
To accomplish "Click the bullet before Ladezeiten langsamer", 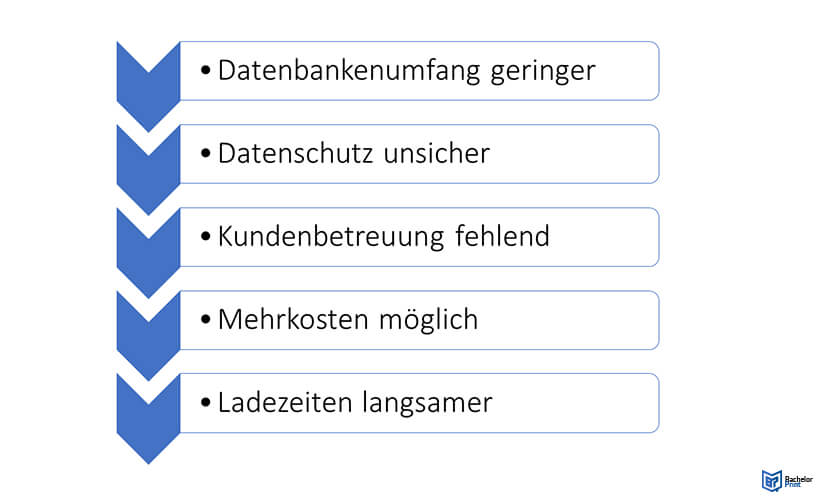I will coord(206,403).
